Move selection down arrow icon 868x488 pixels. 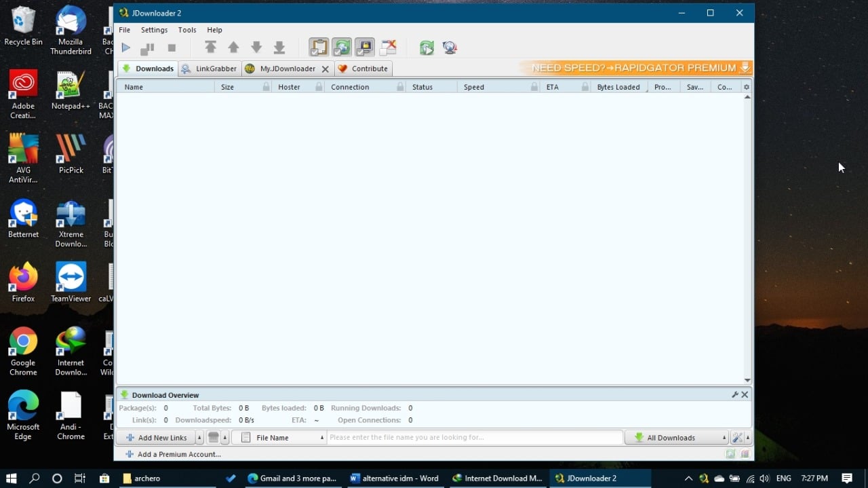tap(256, 47)
